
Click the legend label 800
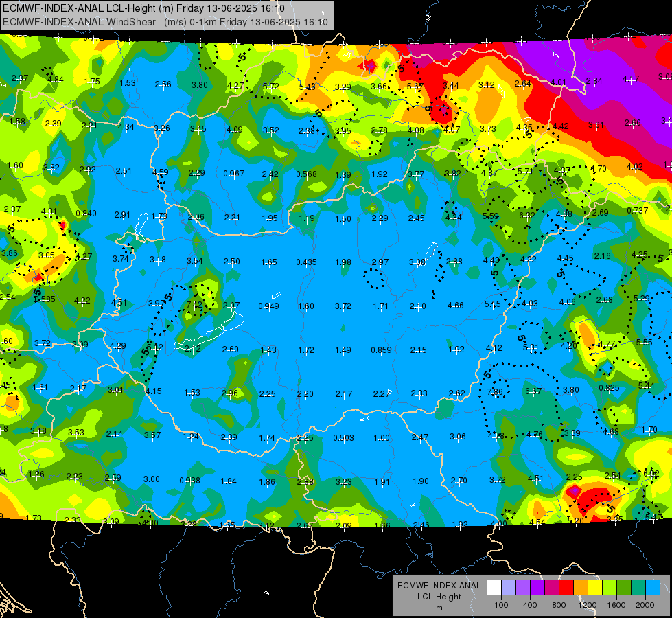click(x=559, y=605)
